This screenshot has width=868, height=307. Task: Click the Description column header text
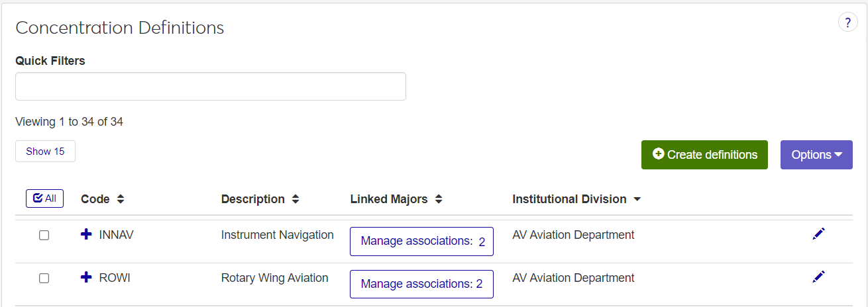click(252, 199)
